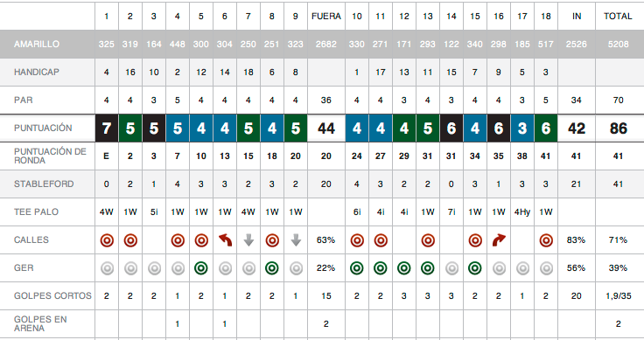
Task: Click the FUERA column header
Action: tap(326, 16)
